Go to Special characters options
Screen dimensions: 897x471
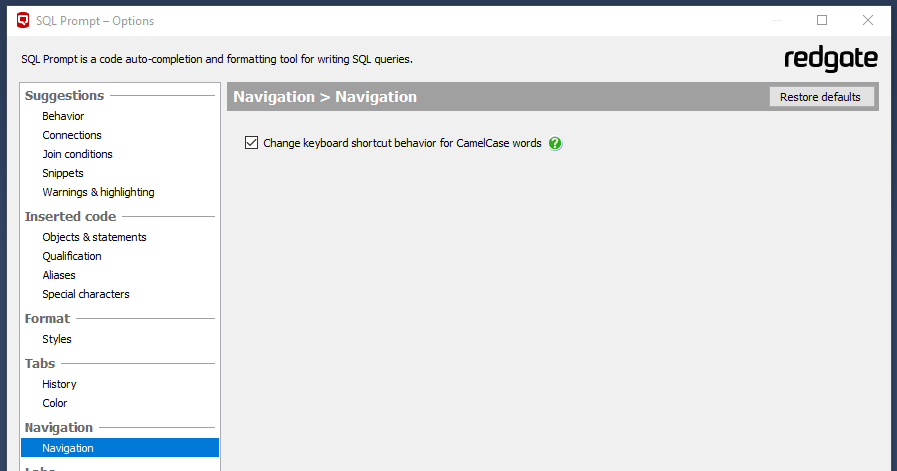pos(86,294)
